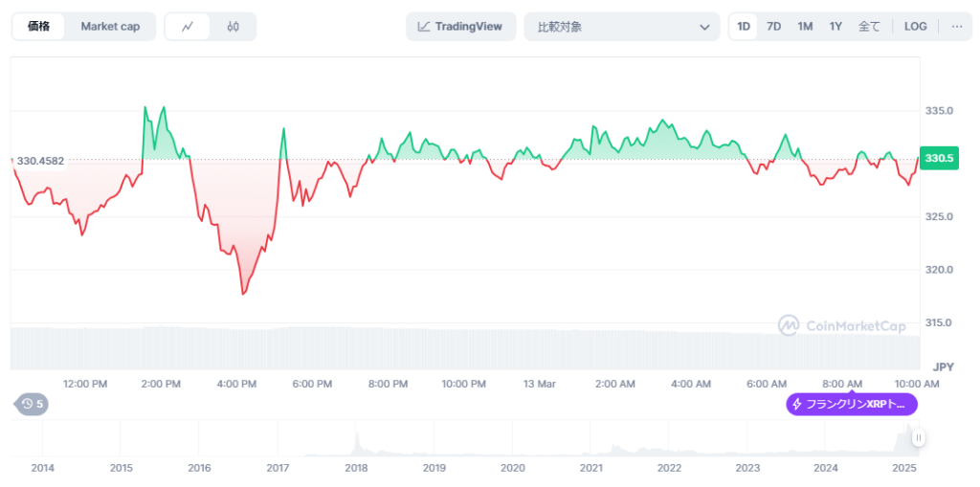Switch range to 1Y
The width and height of the screenshot is (980, 487).
point(835,27)
